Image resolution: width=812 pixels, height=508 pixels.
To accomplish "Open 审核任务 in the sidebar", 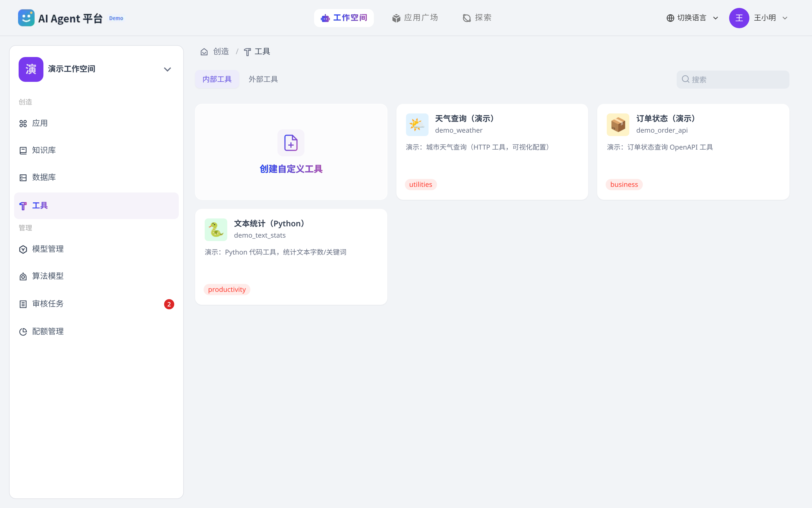I will (x=96, y=304).
